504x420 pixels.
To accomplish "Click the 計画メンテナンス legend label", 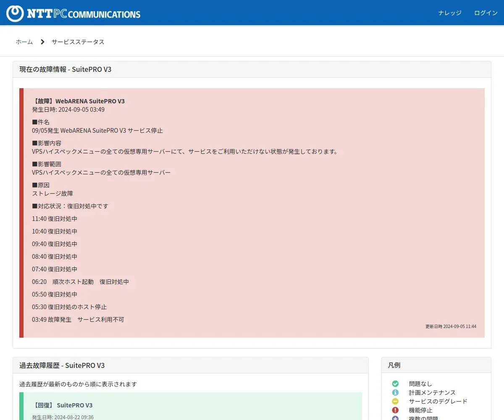I will click(x=432, y=393).
